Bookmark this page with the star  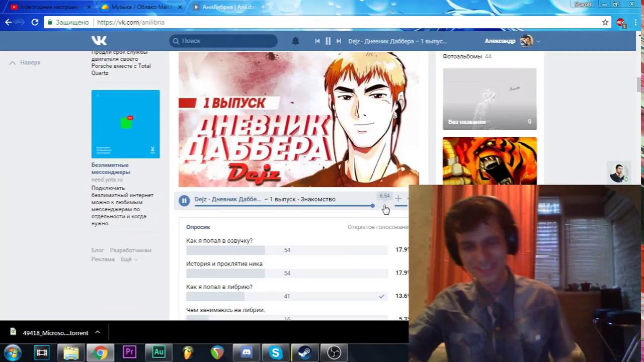(605, 22)
